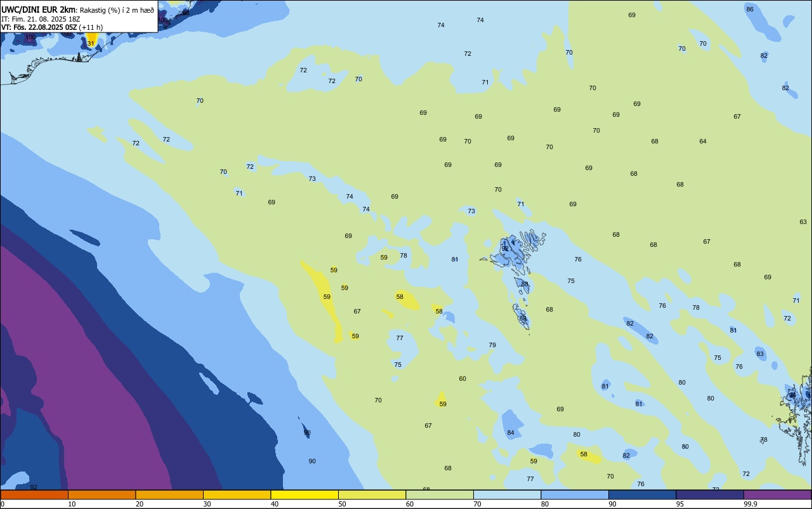Click the "UWC/DINI EUR 2km" title text
This screenshot has height=509, width=812.
tap(38, 10)
